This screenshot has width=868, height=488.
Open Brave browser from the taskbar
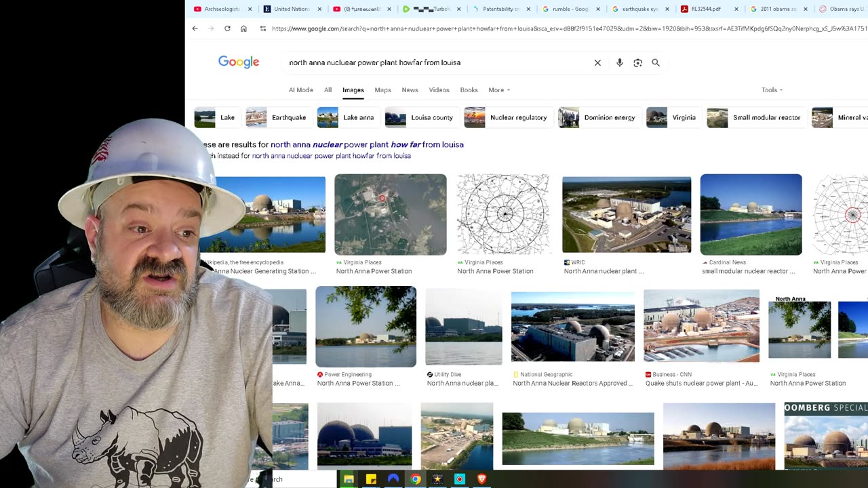pos(482,479)
